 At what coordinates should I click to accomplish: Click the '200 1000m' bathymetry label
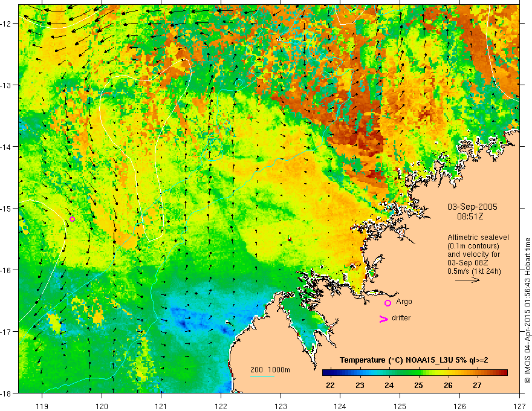coord(270,370)
